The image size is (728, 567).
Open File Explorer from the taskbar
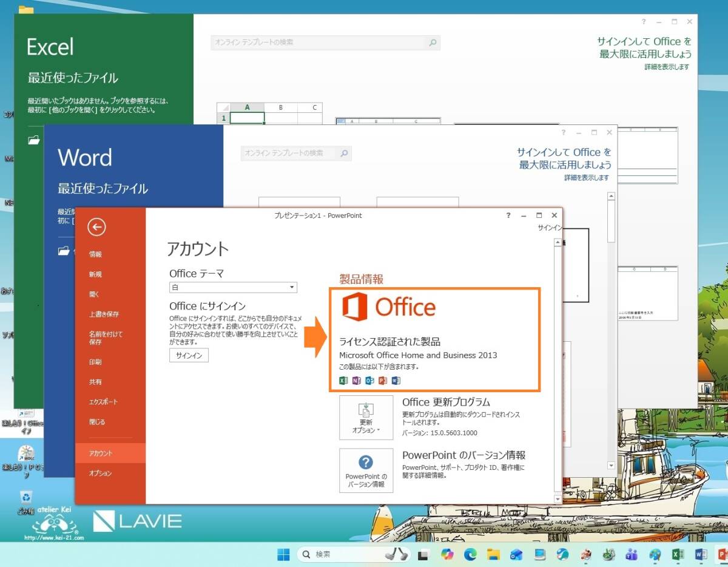(x=493, y=554)
